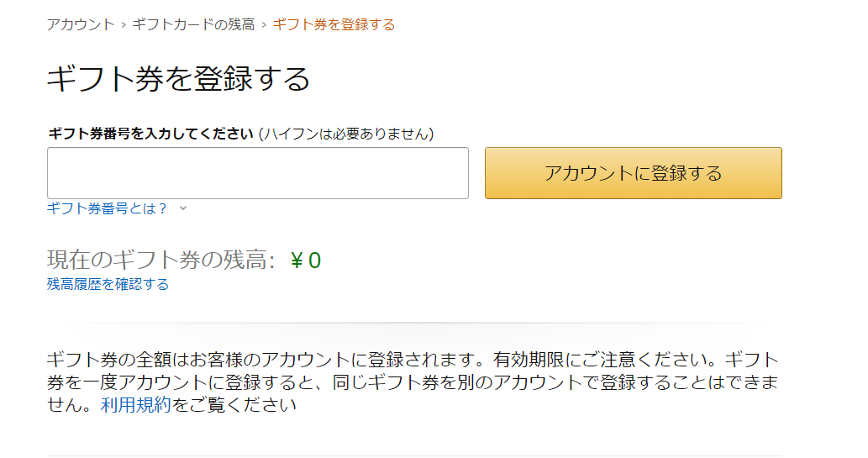868x458 pixels.
Task: Expand the chevron beside ギフト券番号とは？
Action: coord(183,208)
